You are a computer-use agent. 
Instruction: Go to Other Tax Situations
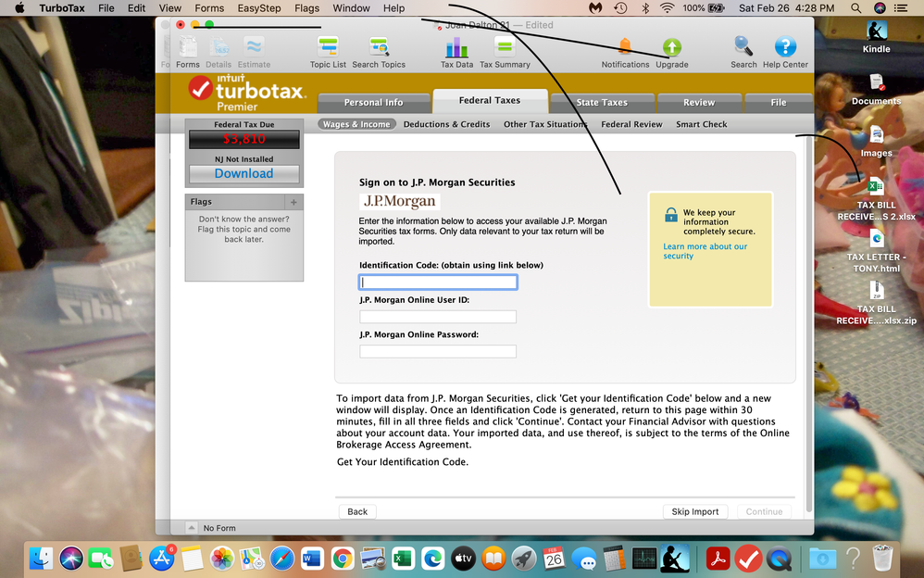click(545, 124)
